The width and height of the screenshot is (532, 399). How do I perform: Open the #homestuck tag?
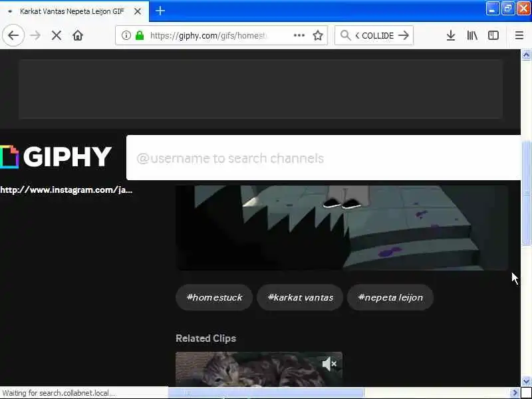(x=214, y=297)
